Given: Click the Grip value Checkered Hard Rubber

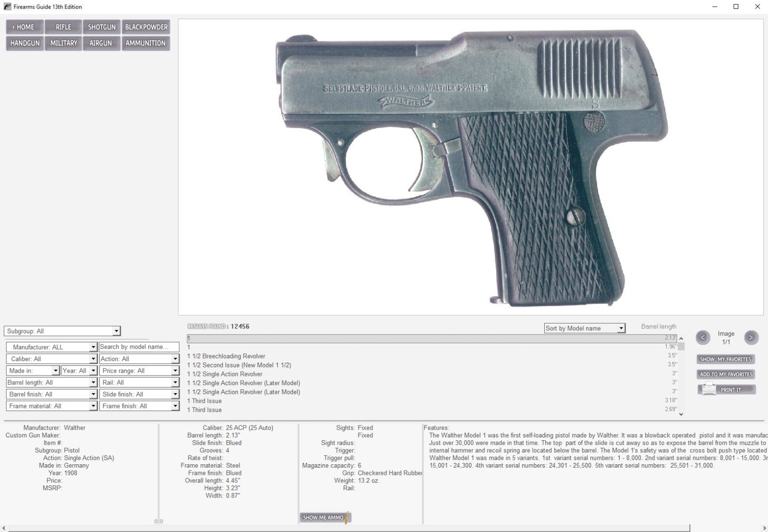Looking at the screenshot, I should pyautogui.click(x=390, y=473).
